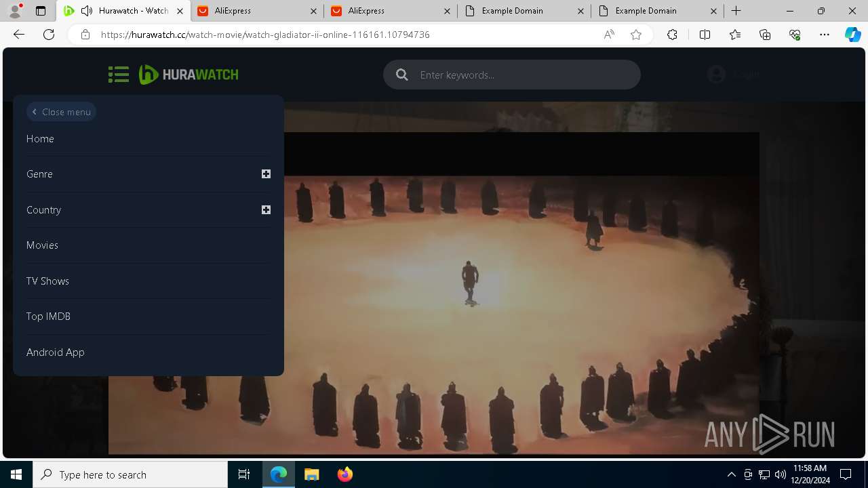Open the tab actions menu icon
The image size is (868, 488).
point(41,11)
